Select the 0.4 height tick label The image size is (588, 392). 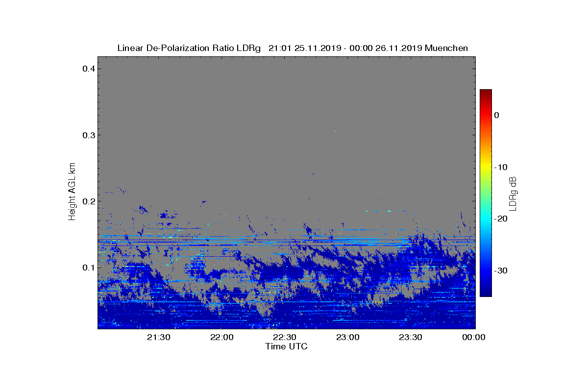pos(88,69)
